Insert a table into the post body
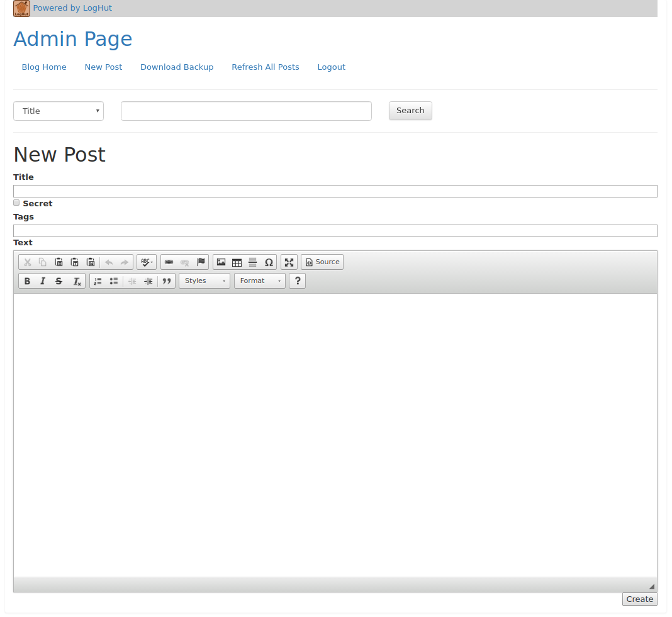Viewport: 672px width, 617px height. pyautogui.click(x=237, y=262)
